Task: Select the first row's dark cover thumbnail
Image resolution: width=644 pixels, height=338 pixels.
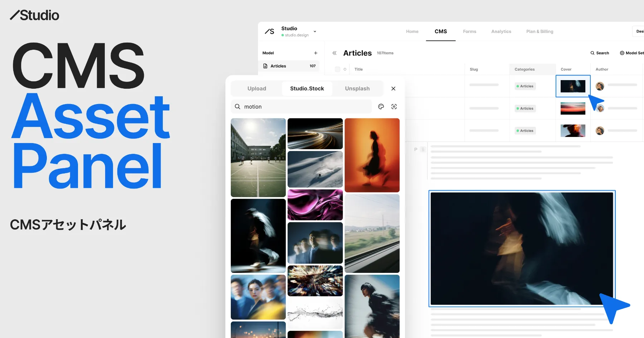Action: coord(573,86)
